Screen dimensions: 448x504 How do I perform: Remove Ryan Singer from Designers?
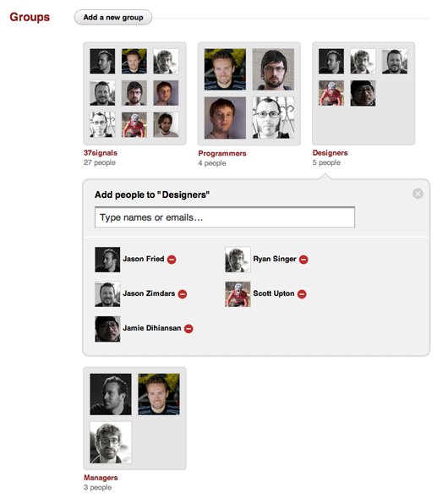click(303, 260)
